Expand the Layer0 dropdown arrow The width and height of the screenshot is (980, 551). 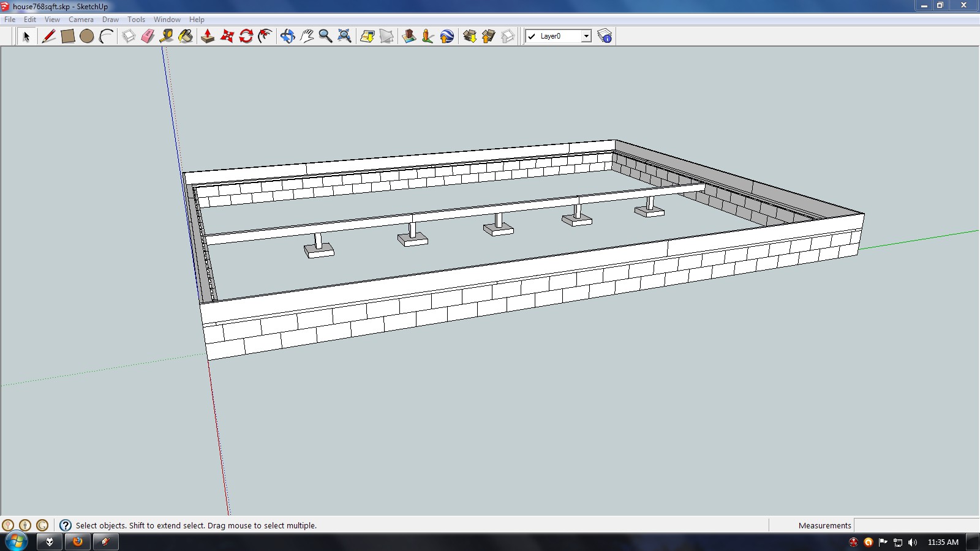click(x=586, y=36)
